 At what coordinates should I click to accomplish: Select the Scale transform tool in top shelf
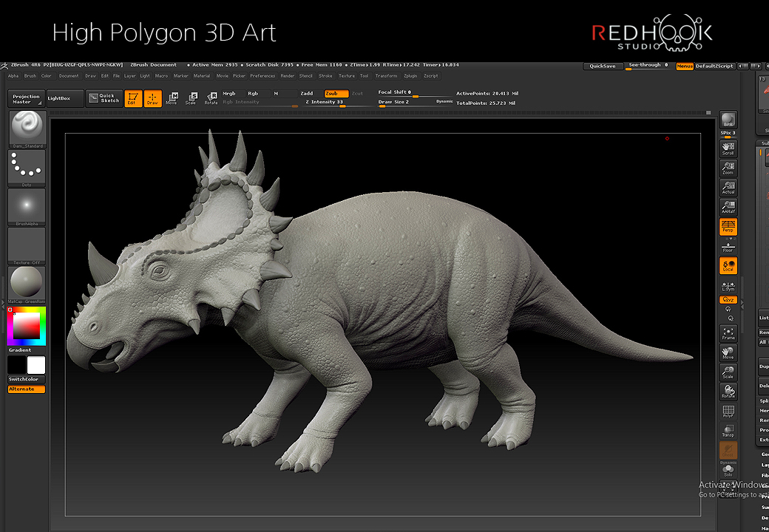191,98
